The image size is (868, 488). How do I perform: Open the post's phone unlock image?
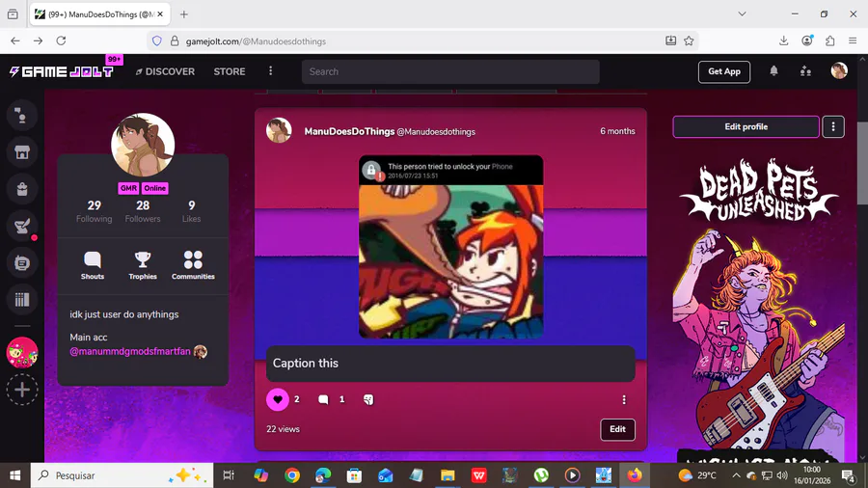[450, 247]
